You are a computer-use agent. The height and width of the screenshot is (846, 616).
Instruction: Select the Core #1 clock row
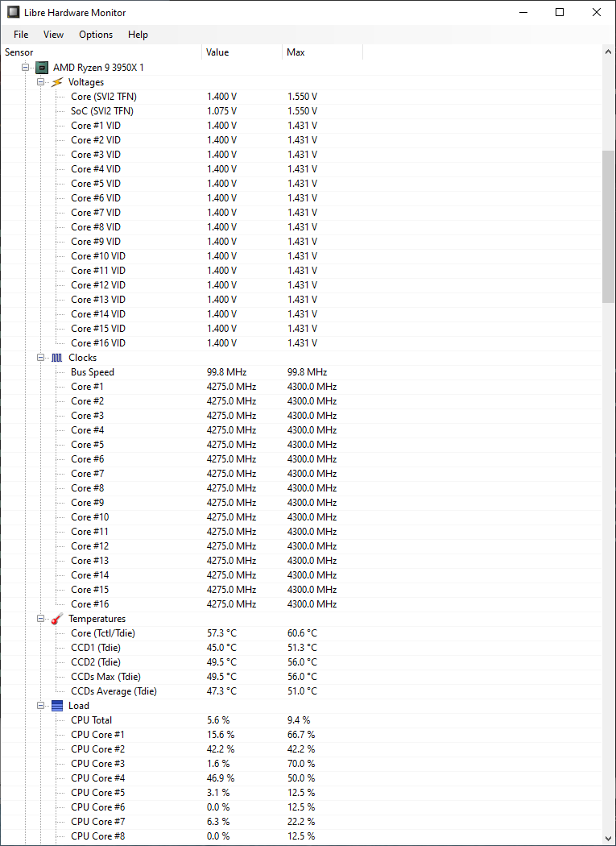301,387
